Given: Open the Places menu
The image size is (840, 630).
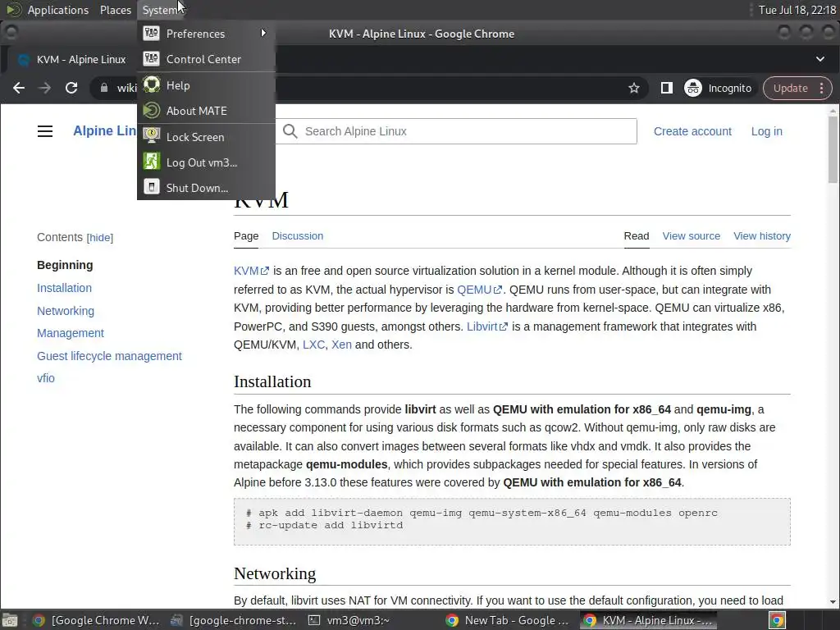Looking at the screenshot, I should pyautogui.click(x=116, y=10).
